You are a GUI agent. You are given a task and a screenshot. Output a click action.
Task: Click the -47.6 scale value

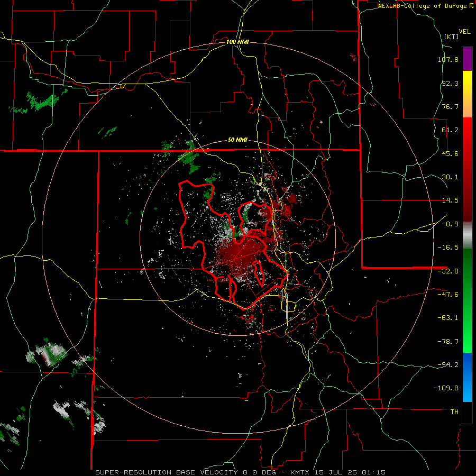(448, 295)
